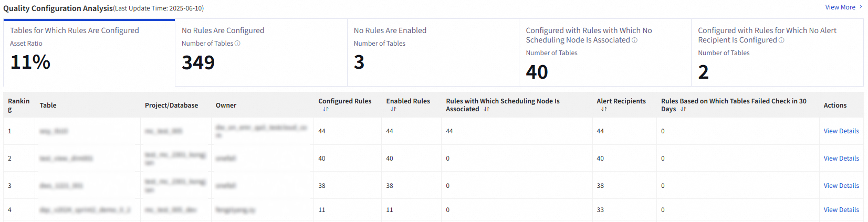Image resolution: width=868 pixels, height=222 pixels.
Task: Sort by Alert Recipients column icon
Action: [x=604, y=109]
